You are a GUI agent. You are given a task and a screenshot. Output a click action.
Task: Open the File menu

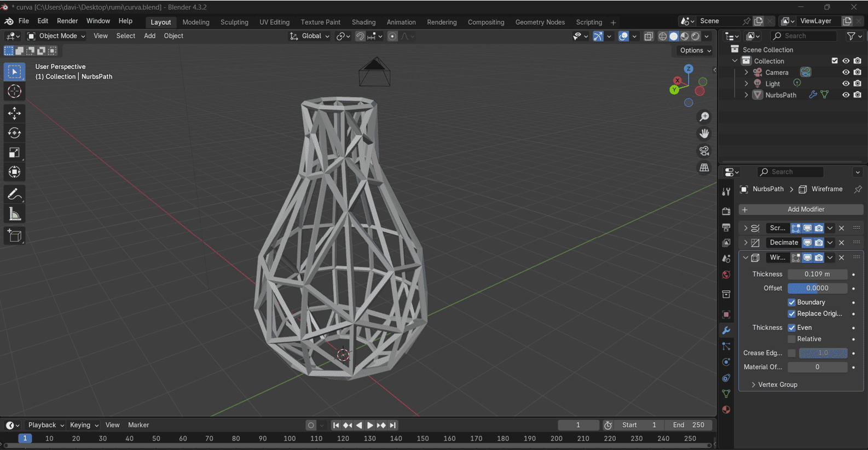point(24,21)
